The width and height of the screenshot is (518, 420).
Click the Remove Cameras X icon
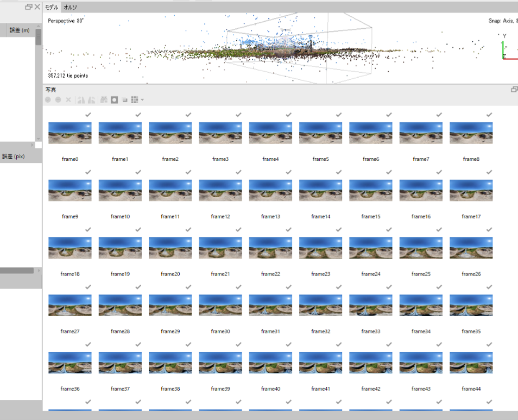[68, 99]
